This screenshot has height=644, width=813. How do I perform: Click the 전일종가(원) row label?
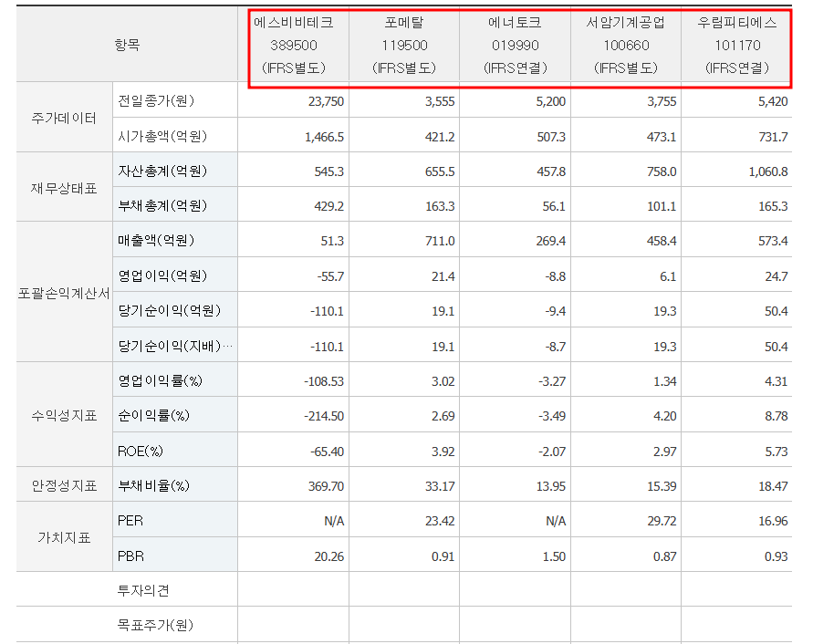156,100
